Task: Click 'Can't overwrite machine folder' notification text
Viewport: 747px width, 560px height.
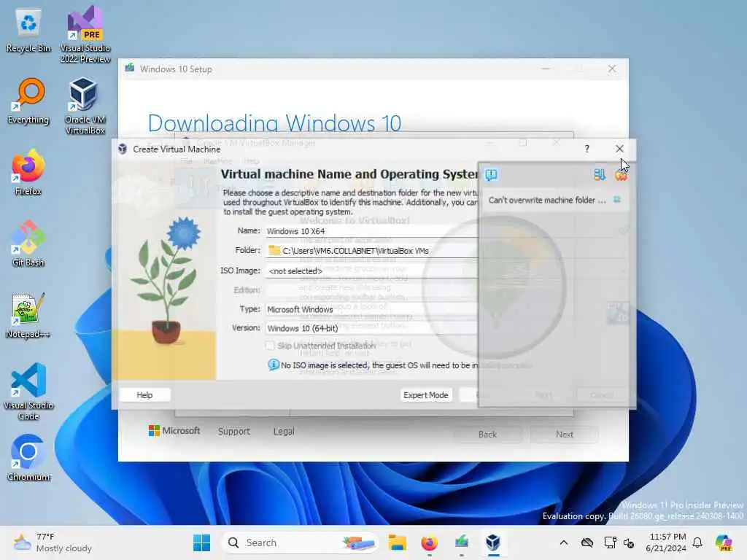Action: click(x=547, y=200)
